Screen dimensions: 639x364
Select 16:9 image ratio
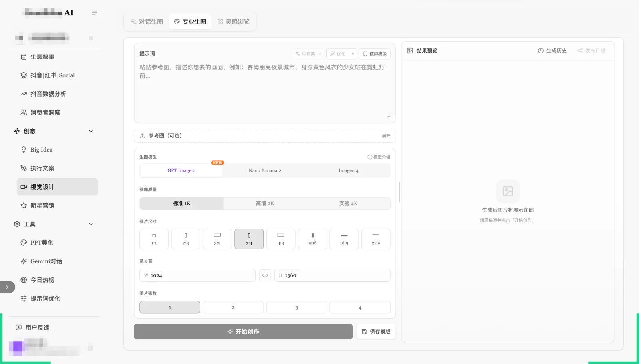pos(344,239)
